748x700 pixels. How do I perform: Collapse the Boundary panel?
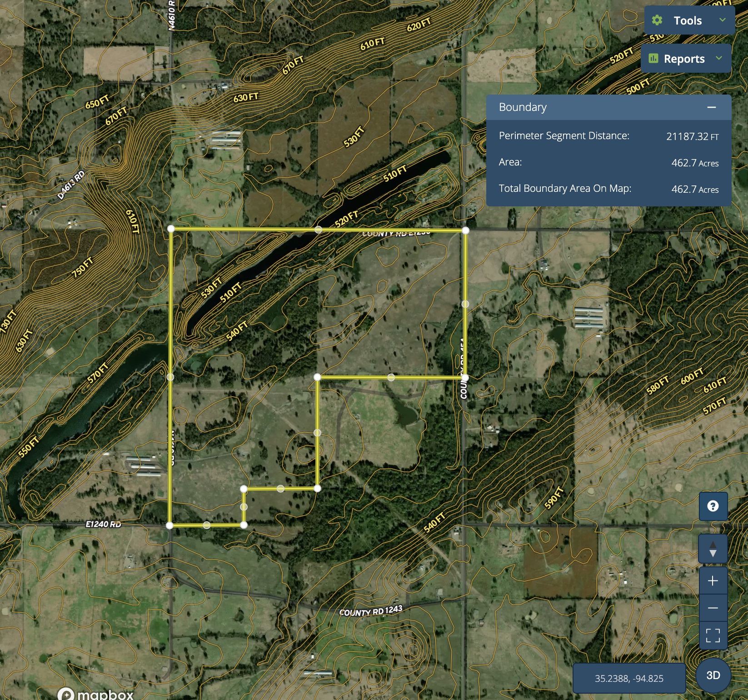tap(711, 107)
